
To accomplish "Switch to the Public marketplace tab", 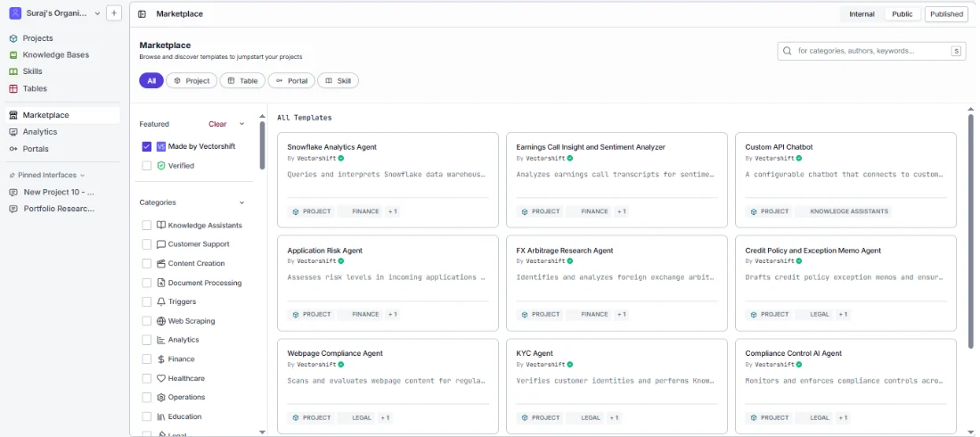I will tap(902, 13).
